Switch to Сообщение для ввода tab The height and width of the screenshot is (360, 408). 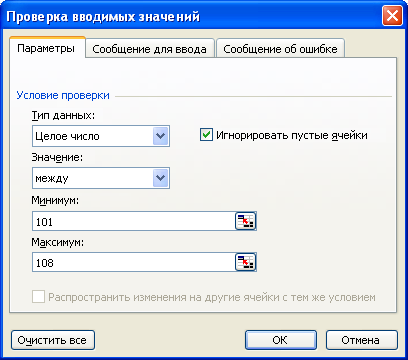pyautogui.click(x=149, y=49)
